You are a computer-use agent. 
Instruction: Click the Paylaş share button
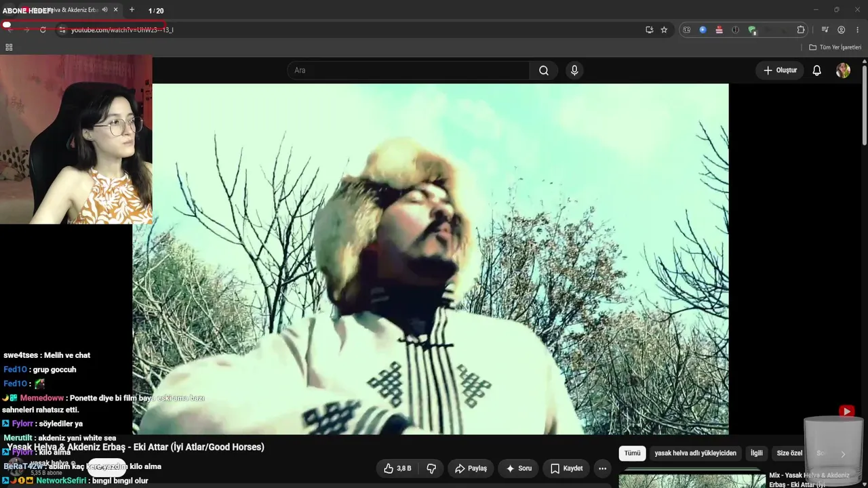[471, 468]
